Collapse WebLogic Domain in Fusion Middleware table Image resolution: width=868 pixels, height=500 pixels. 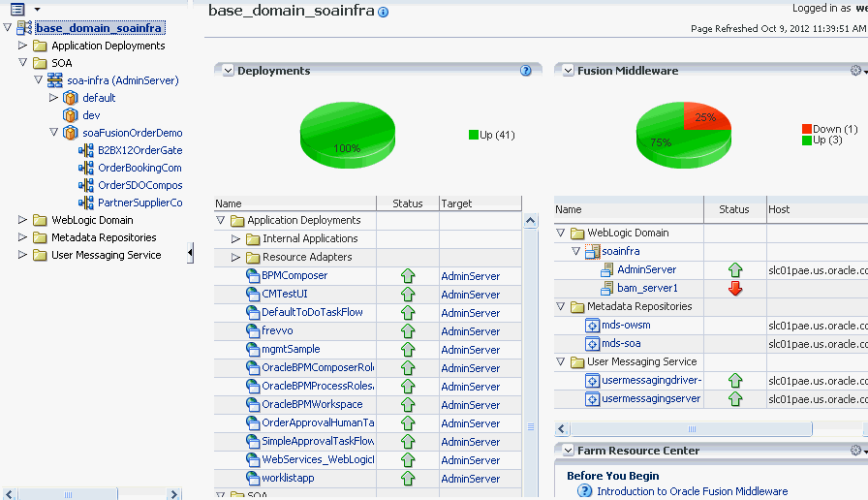point(561,233)
